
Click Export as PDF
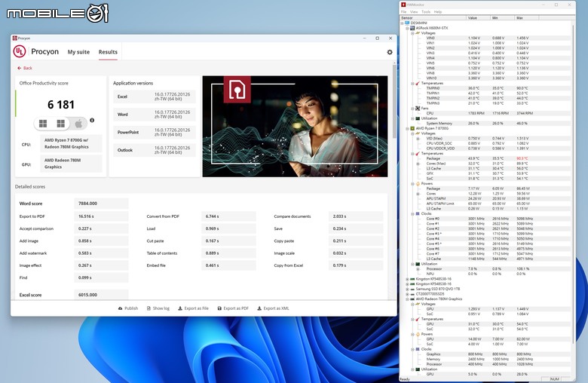[233, 308]
